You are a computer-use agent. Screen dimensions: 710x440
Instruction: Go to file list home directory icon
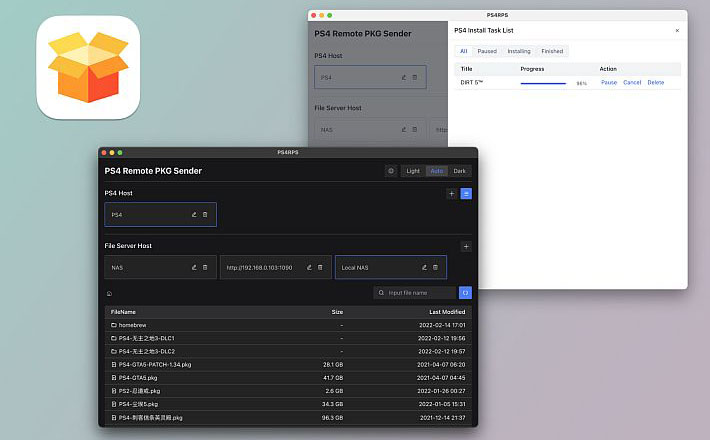coord(109,293)
